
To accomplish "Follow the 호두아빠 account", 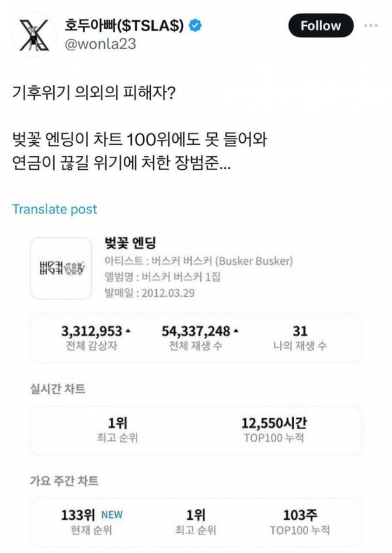I will 320,26.
